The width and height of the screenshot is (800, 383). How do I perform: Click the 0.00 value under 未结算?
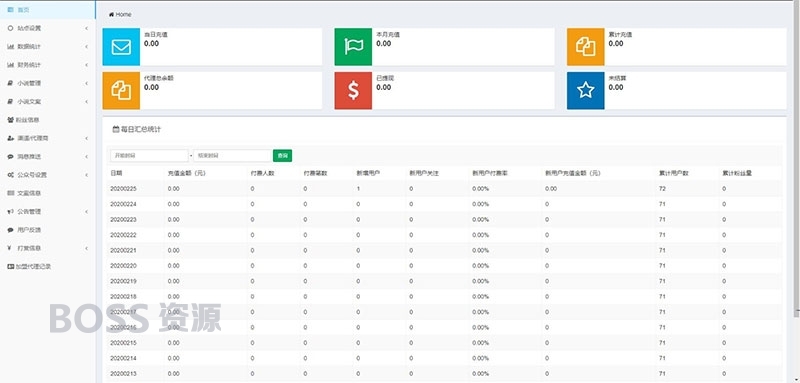click(616, 87)
